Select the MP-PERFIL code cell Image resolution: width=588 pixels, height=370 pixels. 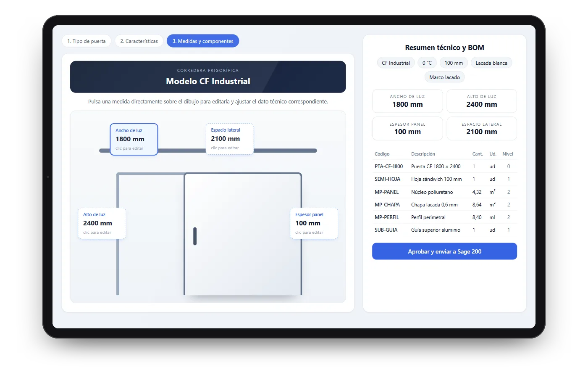[x=387, y=217]
